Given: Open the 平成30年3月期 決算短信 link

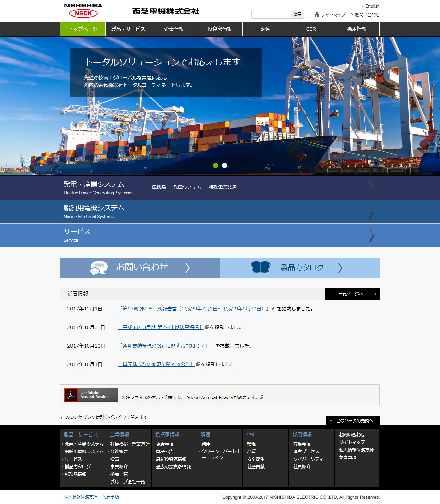Looking at the screenshot, I should pos(161,327).
